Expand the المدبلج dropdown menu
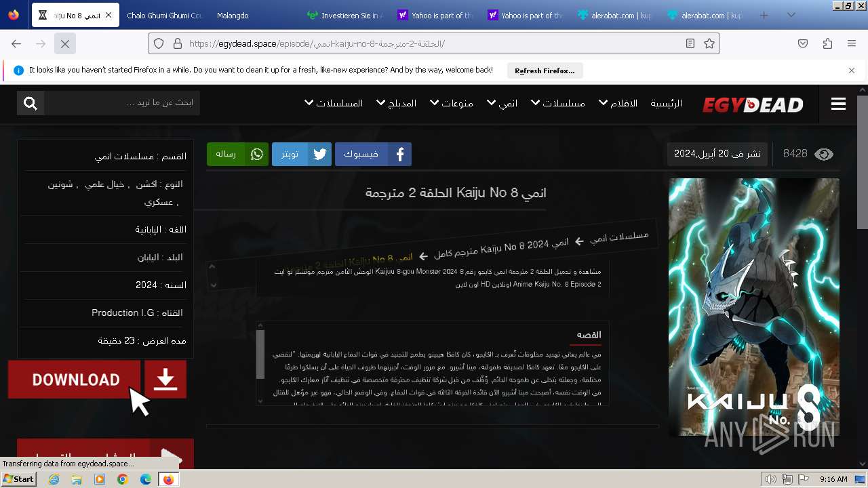The image size is (868, 488). click(x=396, y=103)
